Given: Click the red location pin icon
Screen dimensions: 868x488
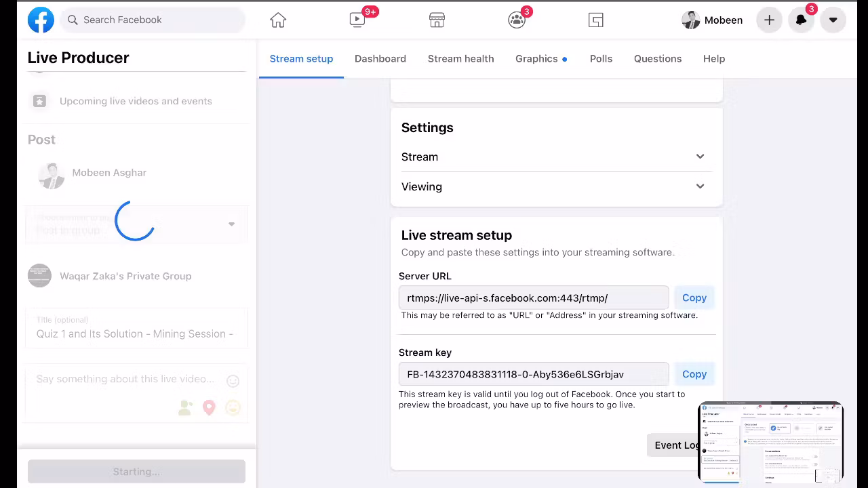Looking at the screenshot, I should point(209,407).
